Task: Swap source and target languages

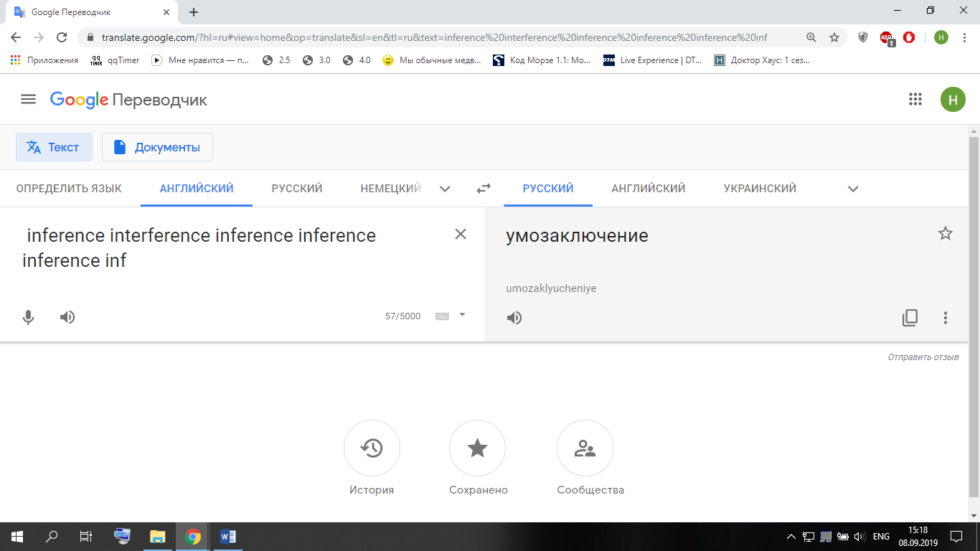Action: point(484,189)
